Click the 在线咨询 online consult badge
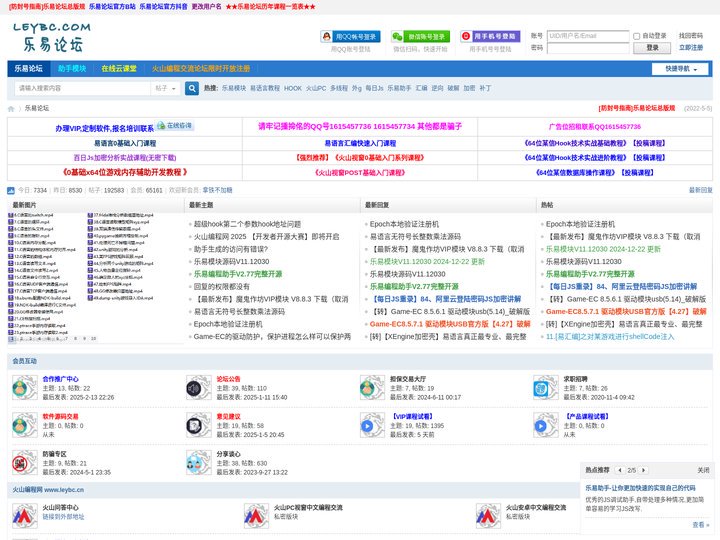The image size is (720, 540). [x=175, y=125]
